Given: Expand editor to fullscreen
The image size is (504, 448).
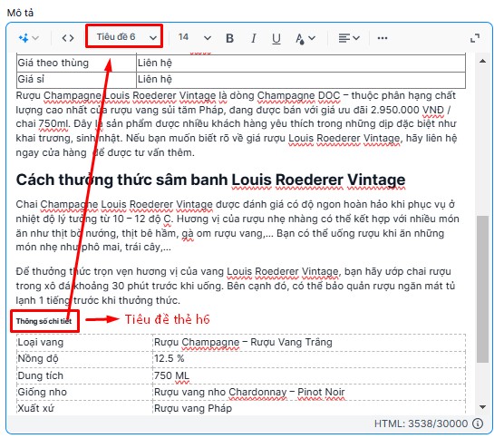Looking at the screenshot, I should 475,38.
